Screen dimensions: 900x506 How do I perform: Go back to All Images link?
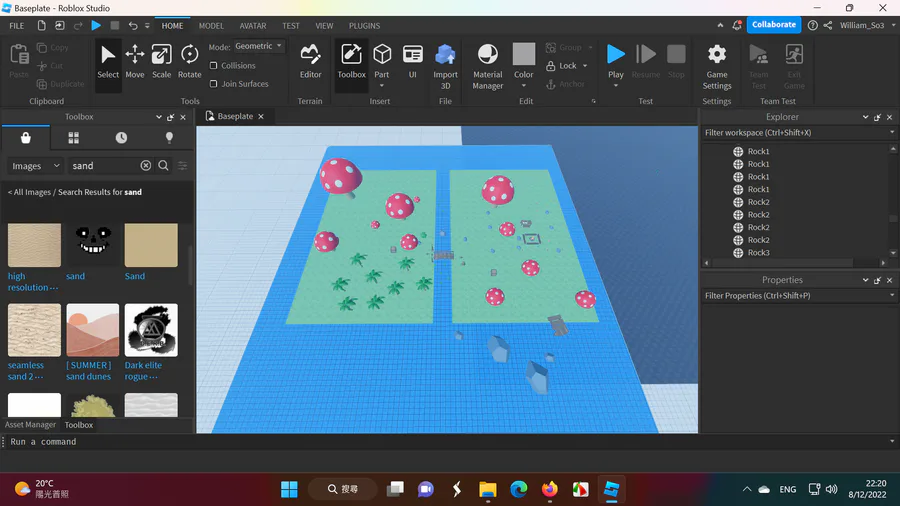coord(29,192)
